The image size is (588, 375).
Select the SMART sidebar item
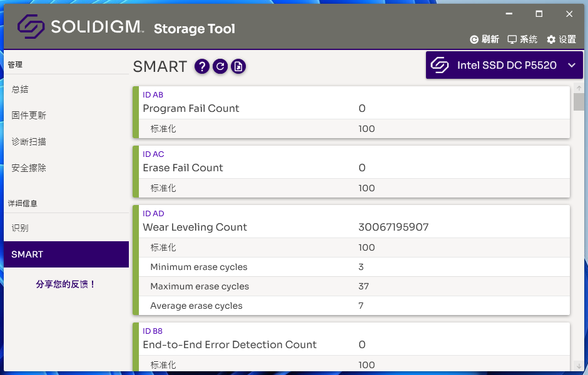(28, 254)
